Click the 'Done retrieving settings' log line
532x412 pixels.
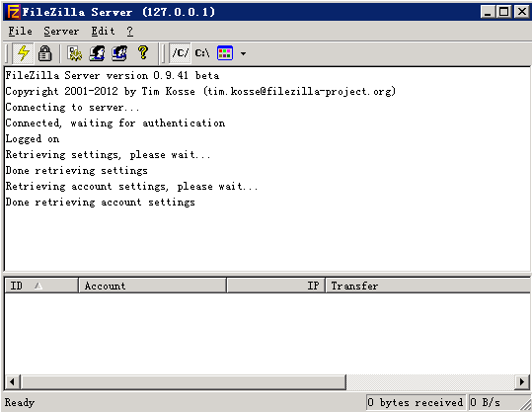[x=77, y=170]
